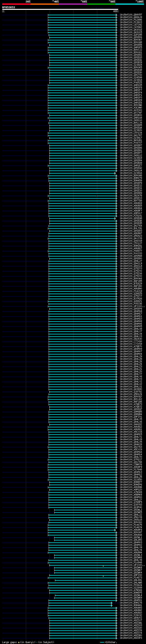Select hit UniRef100_B9V0Q7

(131, 397)
